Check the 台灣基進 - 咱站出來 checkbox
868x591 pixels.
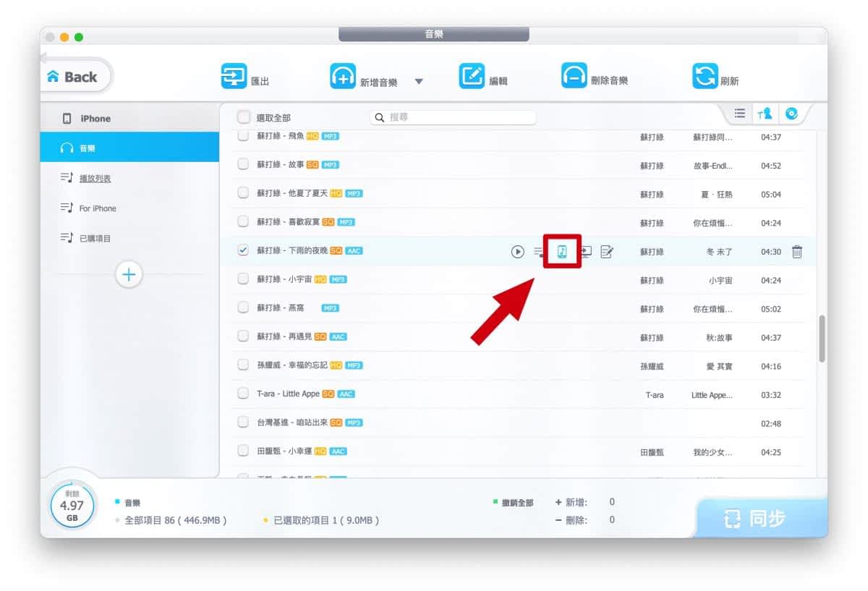pyautogui.click(x=243, y=422)
